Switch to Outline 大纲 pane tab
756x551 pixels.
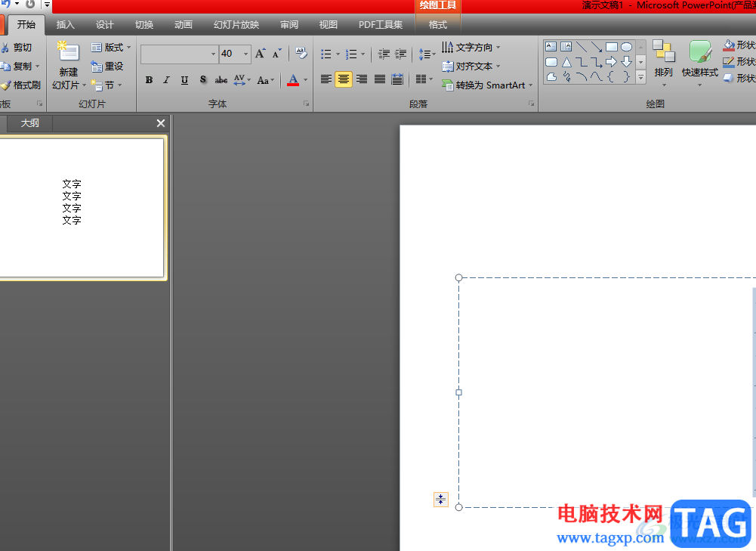[x=30, y=123]
